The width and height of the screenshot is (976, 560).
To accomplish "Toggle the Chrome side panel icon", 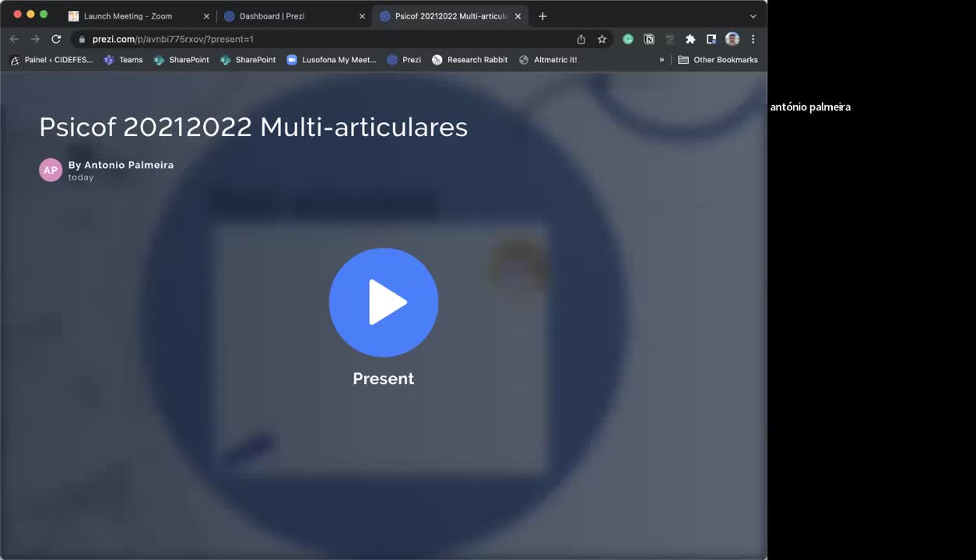I will [x=711, y=39].
